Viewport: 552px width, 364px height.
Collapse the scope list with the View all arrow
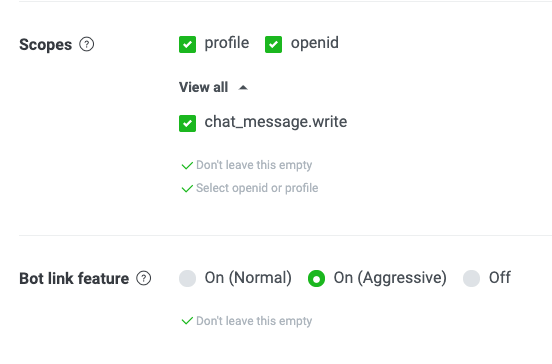(x=243, y=88)
